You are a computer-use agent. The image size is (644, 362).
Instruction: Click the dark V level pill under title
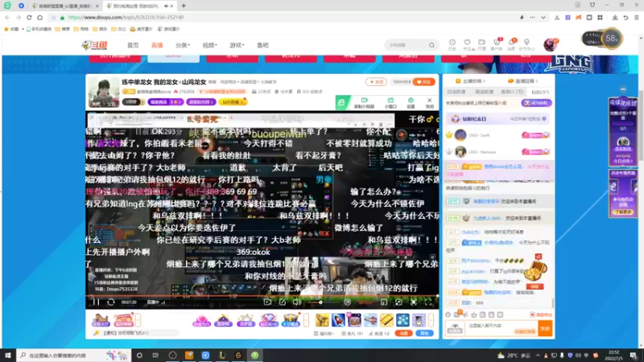pos(133,102)
